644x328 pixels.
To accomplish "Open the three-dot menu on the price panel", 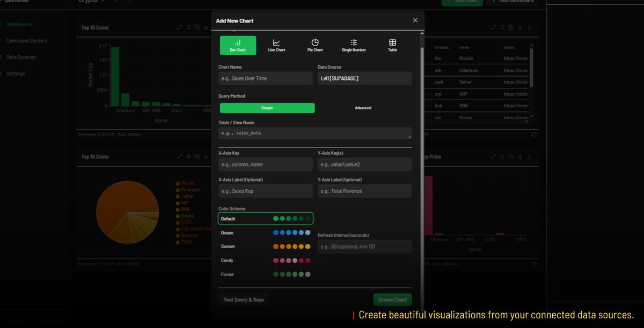I will coord(529,156).
